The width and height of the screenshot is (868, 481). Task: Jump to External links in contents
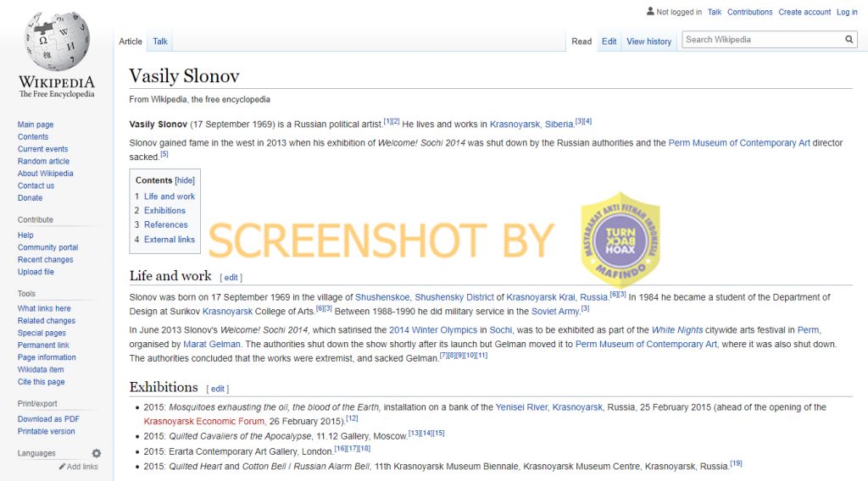170,240
